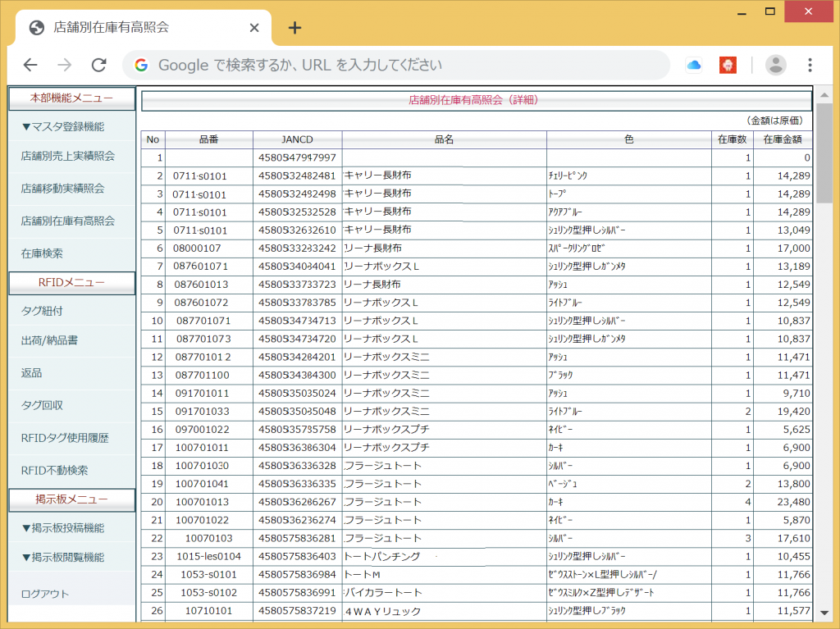Click JANCD cell 4580575837219
This screenshot has height=629, width=840.
coord(297,610)
